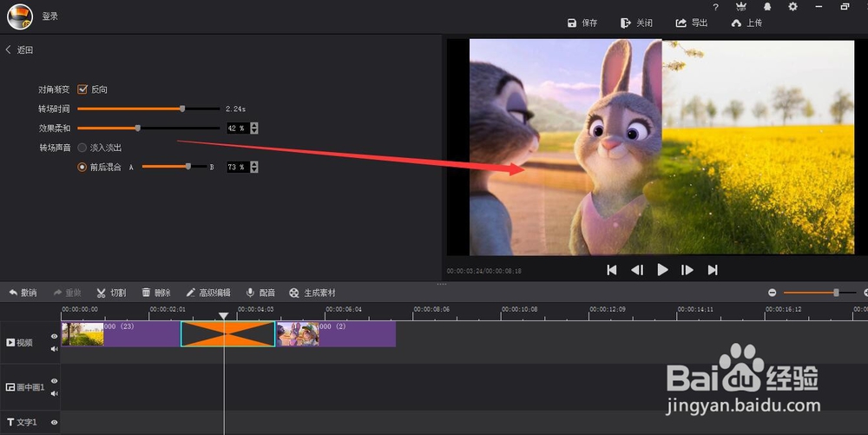Click the 73% mix value field
868x435 pixels.
click(x=238, y=167)
